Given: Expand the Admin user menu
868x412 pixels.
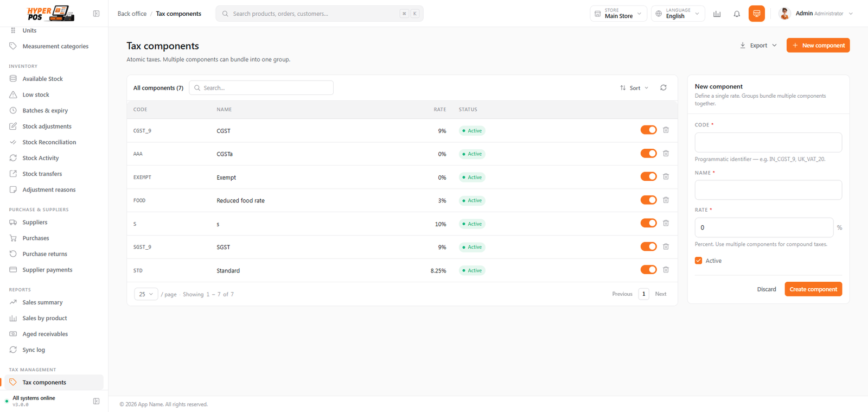Looking at the screenshot, I should 816,14.
